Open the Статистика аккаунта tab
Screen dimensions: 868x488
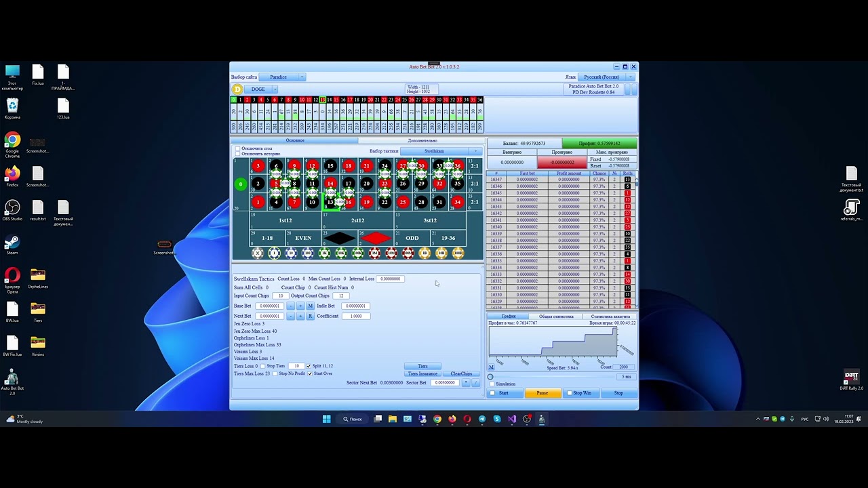(x=610, y=317)
